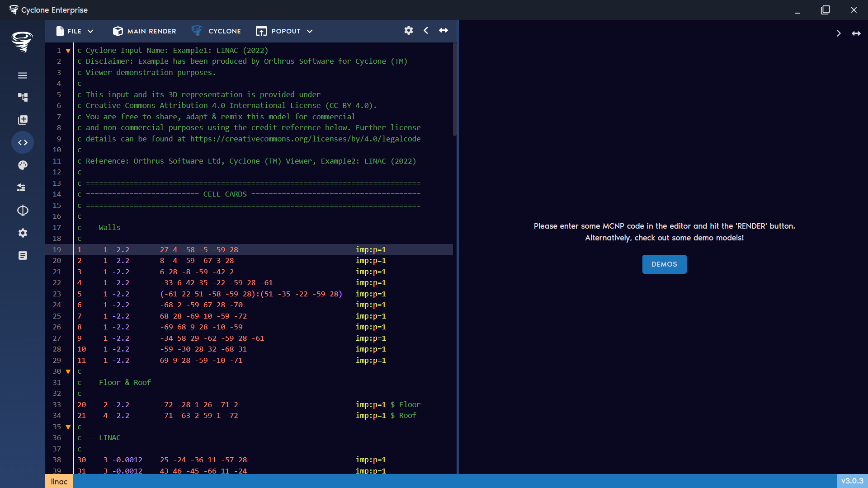Click the editor settings gear icon
The image size is (868, 488).
408,30
